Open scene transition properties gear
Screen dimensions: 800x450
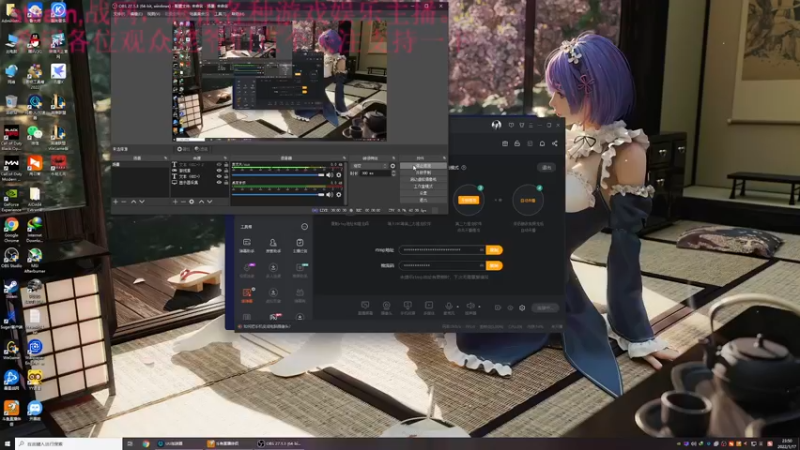[393, 166]
